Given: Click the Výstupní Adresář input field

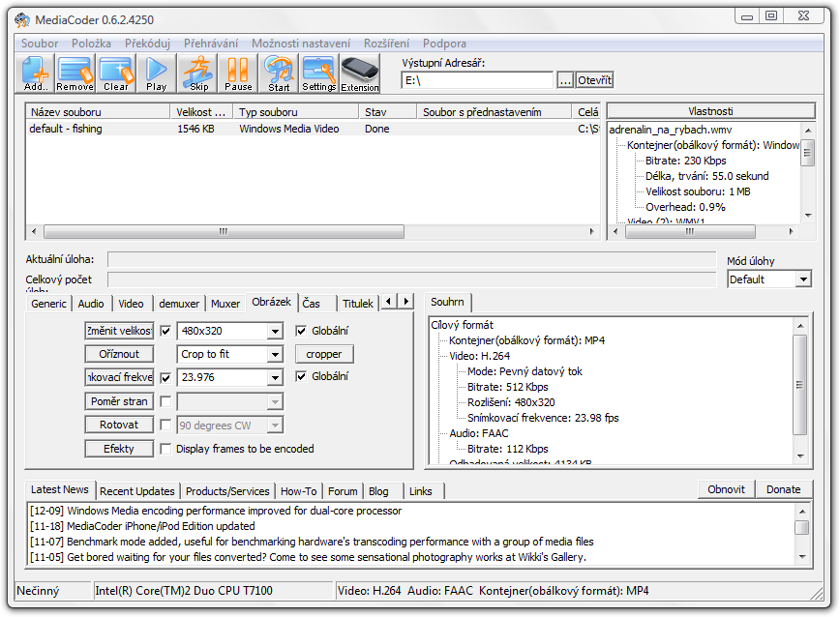Looking at the screenshot, I should 477,80.
